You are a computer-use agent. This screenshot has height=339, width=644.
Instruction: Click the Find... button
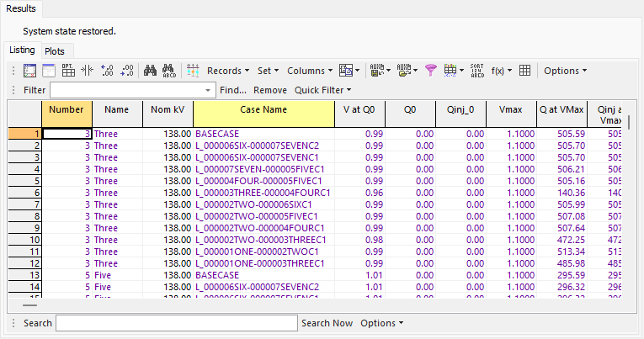click(x=233, y=90)
